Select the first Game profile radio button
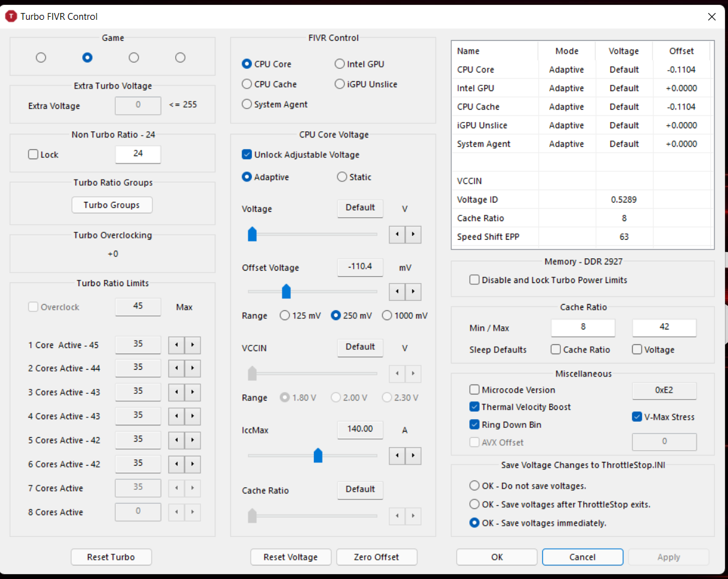The image size is (728, 579). (x=41, y=58)
